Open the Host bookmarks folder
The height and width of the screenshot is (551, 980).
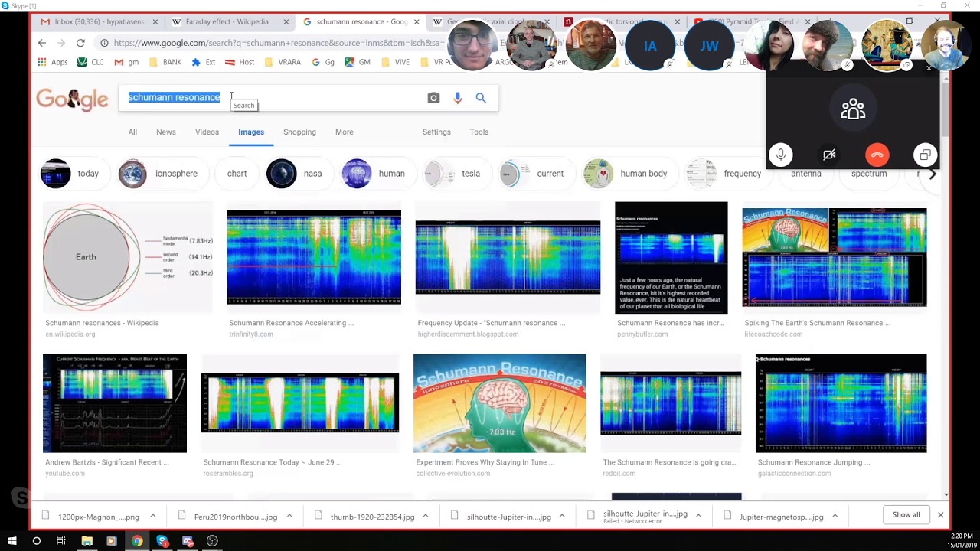(x=240, y=62)
